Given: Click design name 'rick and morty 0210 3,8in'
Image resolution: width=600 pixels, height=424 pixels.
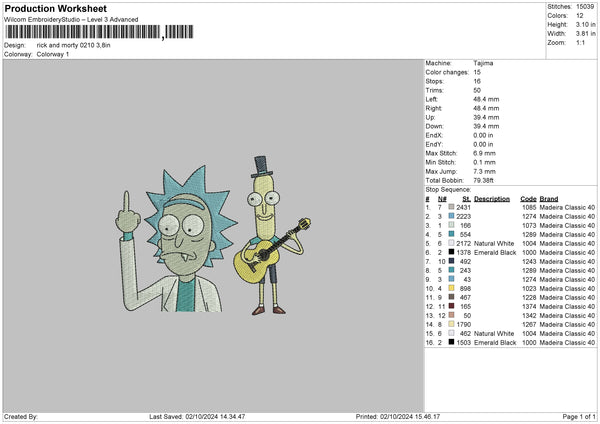Looking at the screenshot, I should 73,45.
